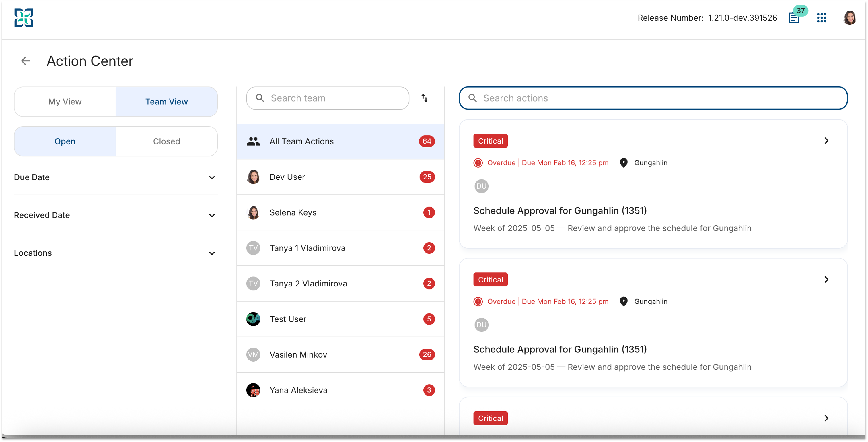Select the Team View tab
Image resolution: width=868 pixels, height=442 pixels.
click(x=166, y=102)
